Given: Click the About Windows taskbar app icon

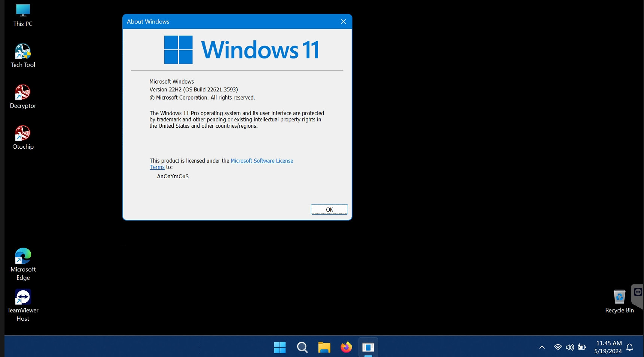Looking at the screenshot, I should coord(368,347).
